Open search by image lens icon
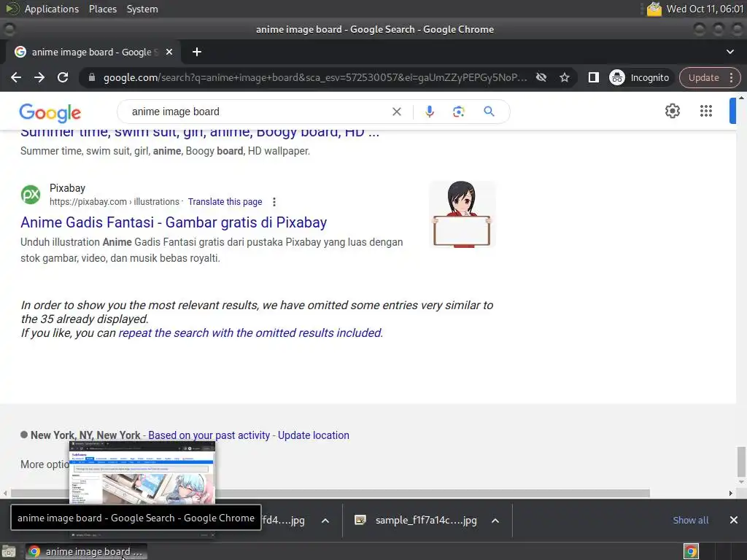 point(458,112)
